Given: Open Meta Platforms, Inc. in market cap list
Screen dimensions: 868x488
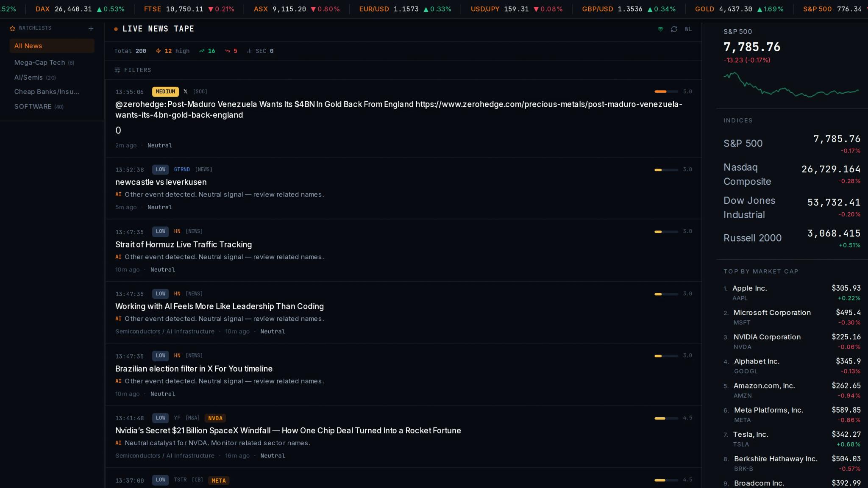Looking at the screenshot, I should pos(792,415).
